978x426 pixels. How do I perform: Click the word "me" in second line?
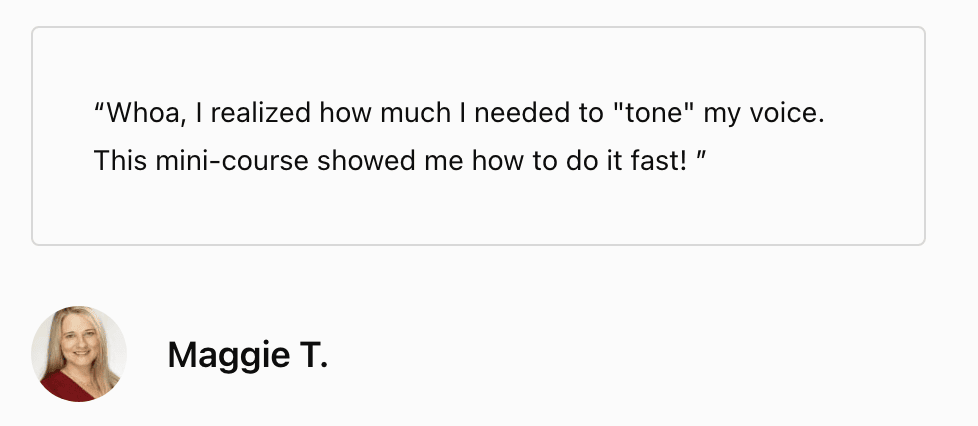point(445,160)
